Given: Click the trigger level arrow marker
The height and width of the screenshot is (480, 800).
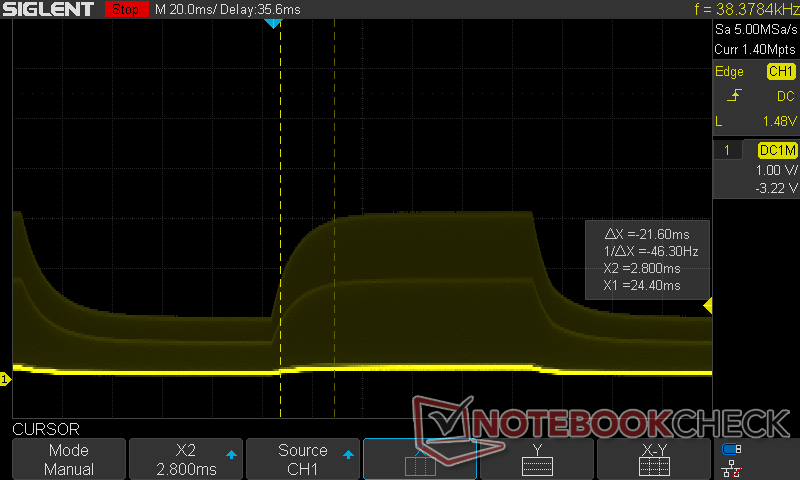Looking at the screenshot, I should (708, 305).
